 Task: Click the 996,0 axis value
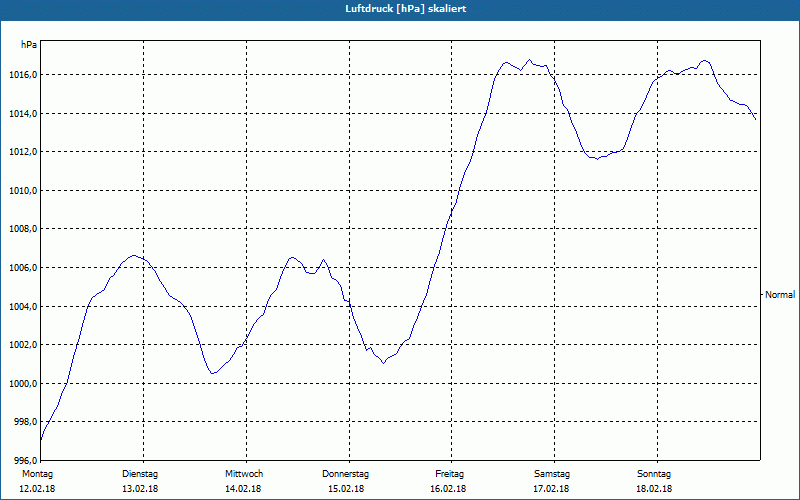click(25, 461)
